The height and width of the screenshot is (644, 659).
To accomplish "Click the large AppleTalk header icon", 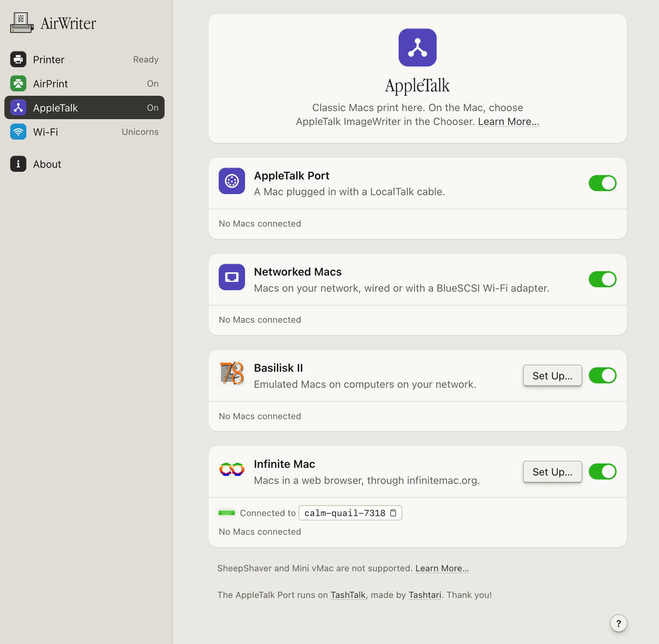I will (417, 48).
